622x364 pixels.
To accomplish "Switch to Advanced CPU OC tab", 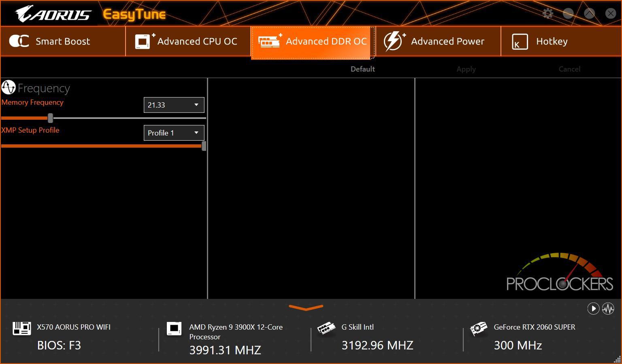I will pos(188,41).
